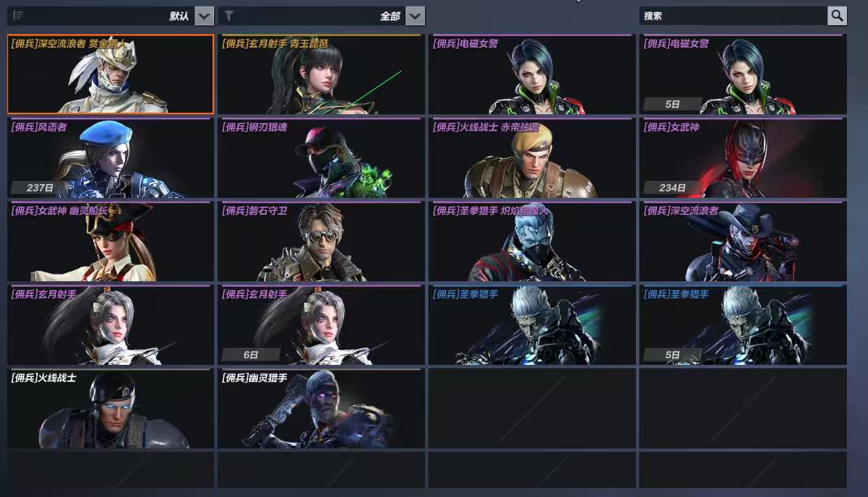868x497 pixels.
Task: Expand the 默认 sort dropdown arrow
Action: click(204, 16)
